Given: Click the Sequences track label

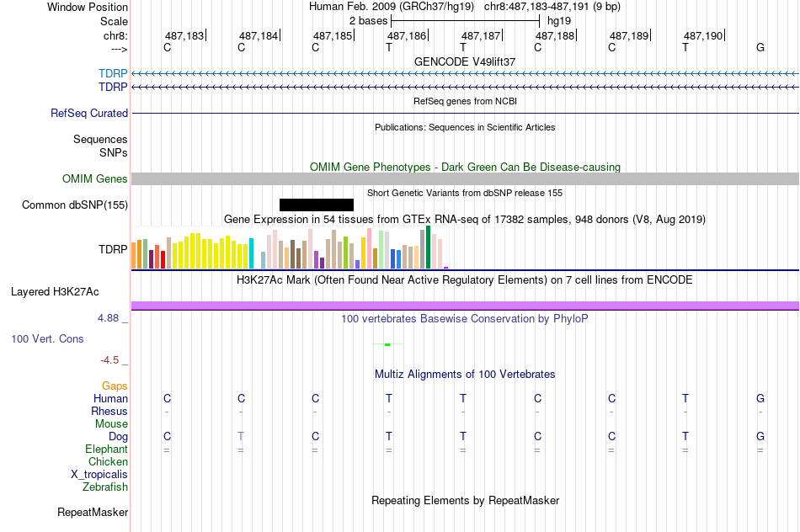Looking at the screenshot, I should [100, 139].
